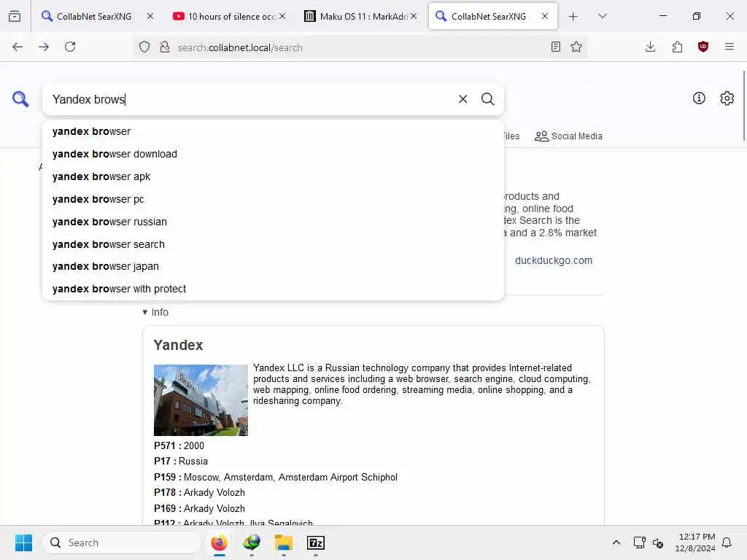The width and height of the screenshot is (747, 560).
Task: Click the Yandex building thumbnail
Action: pyautogui.click(x=201, y=400)
